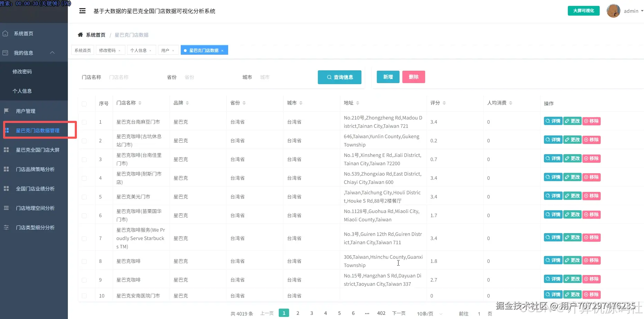Click the 用户管理 flag icon

tap(6, 111)
